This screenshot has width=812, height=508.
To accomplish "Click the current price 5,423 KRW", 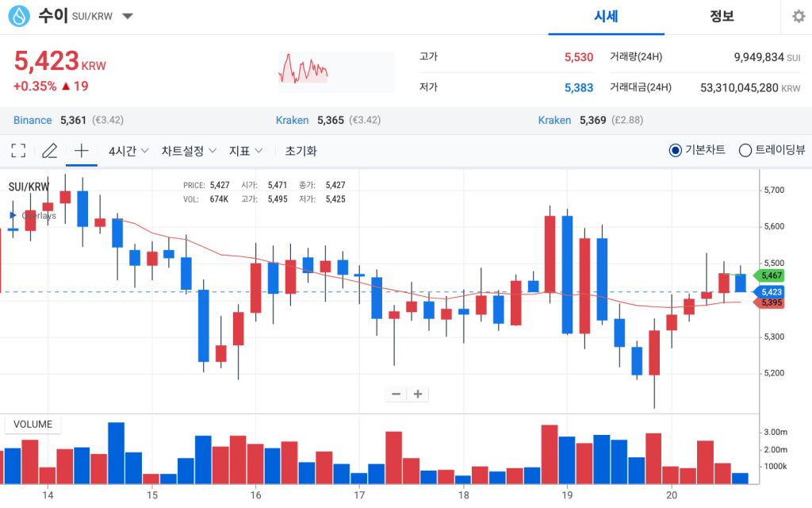I will coord(59,61).
